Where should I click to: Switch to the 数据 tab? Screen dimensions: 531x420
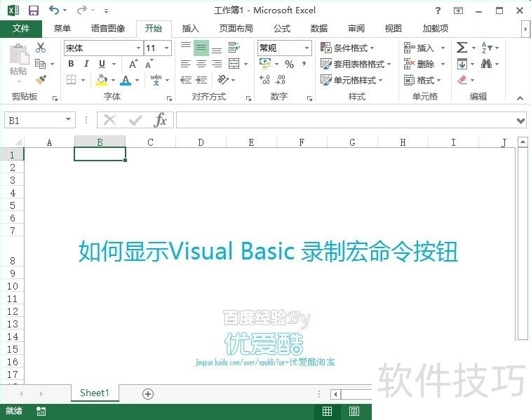pyautogui.click(x=319, y=29)
